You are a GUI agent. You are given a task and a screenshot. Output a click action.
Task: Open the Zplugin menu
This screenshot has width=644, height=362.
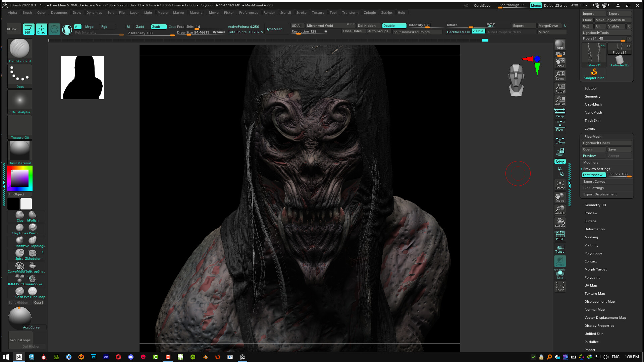pyautogui.click(x=370, y=13)
